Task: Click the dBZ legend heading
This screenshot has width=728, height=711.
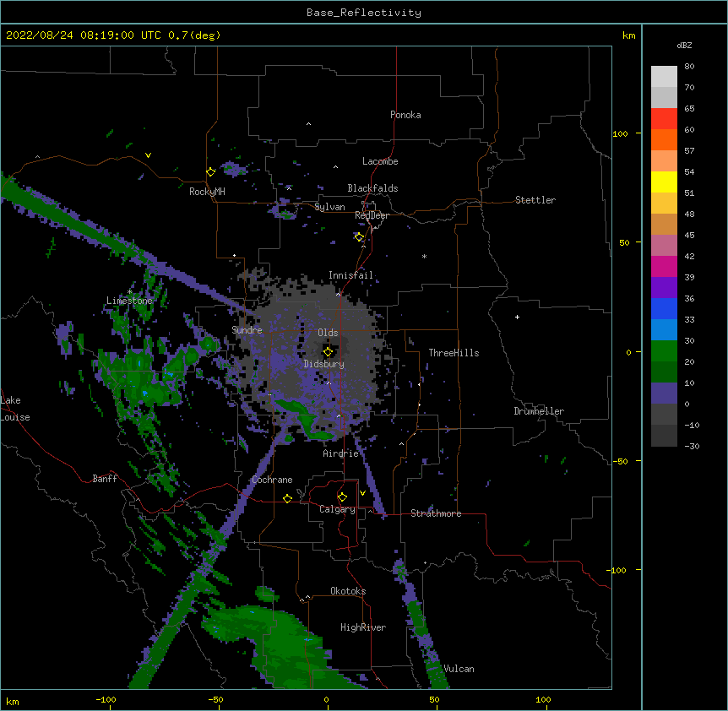Action: point(684,46)
